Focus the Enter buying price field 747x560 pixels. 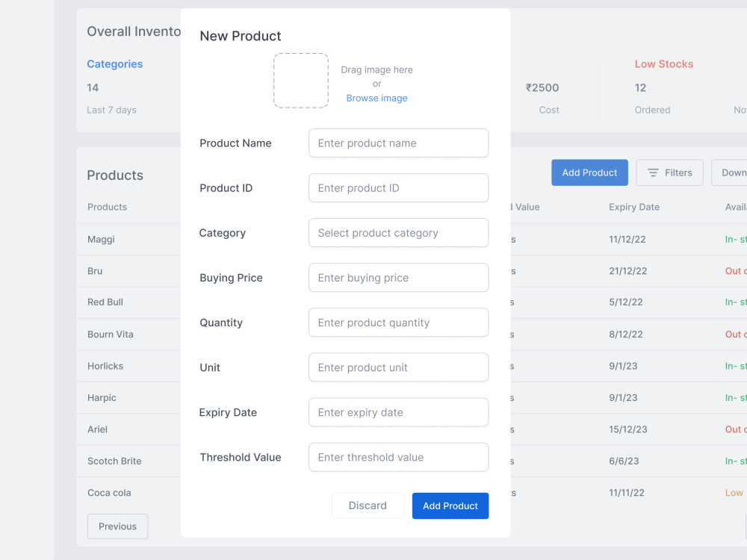[398, 278]
